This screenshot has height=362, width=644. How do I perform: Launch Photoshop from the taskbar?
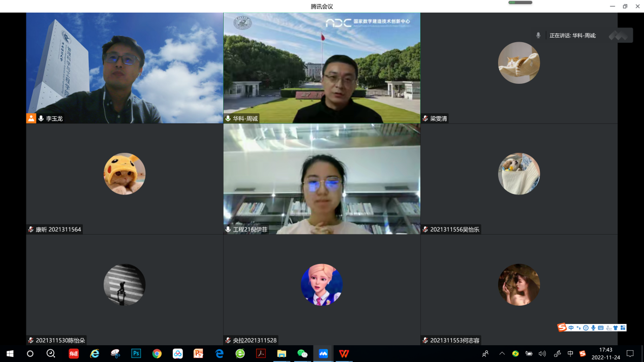click(x=136, y=353)
